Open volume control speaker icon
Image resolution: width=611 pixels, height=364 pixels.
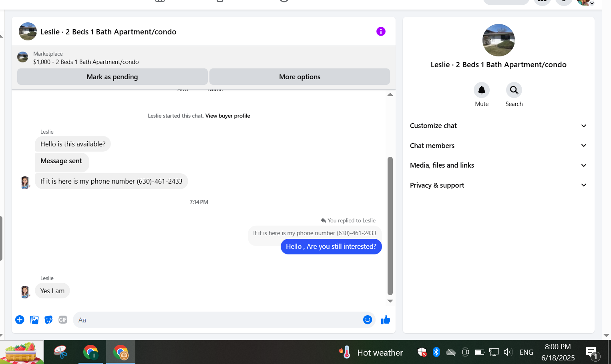(x=508, y=352)
